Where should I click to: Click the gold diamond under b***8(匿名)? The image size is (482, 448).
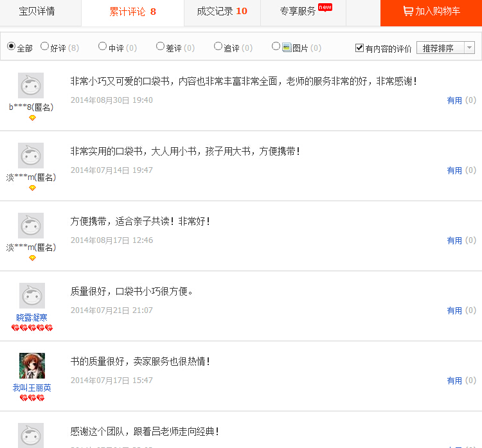point(32,118)
